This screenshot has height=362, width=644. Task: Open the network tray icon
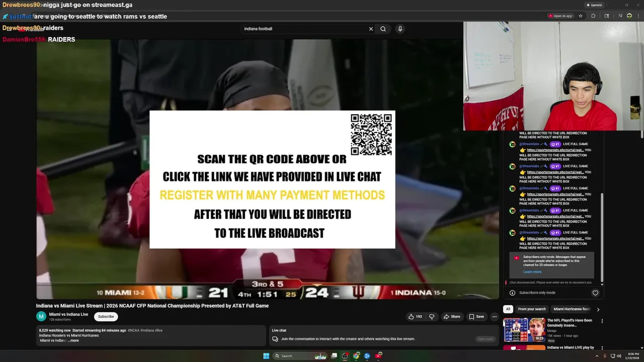[613, 356]
